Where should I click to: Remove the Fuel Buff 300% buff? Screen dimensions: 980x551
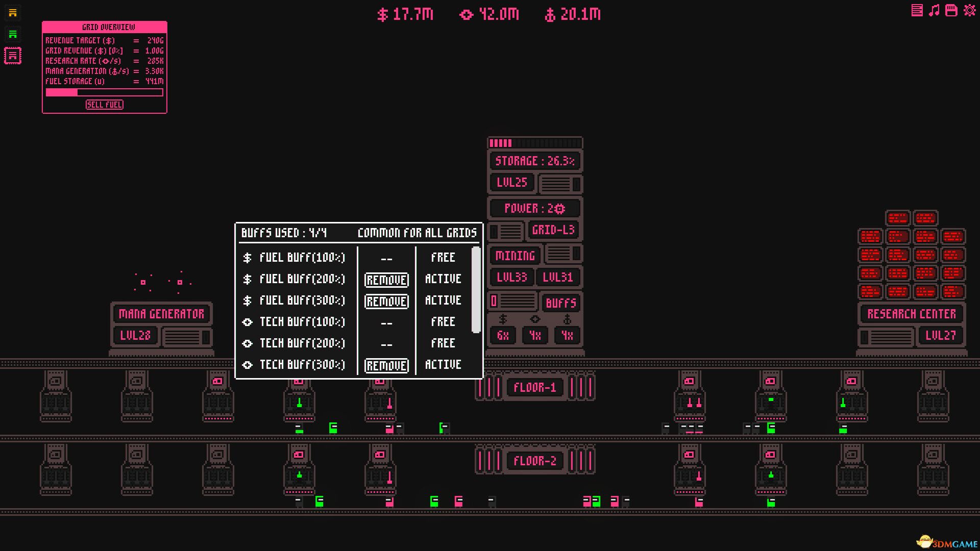[x=386, y=301]
